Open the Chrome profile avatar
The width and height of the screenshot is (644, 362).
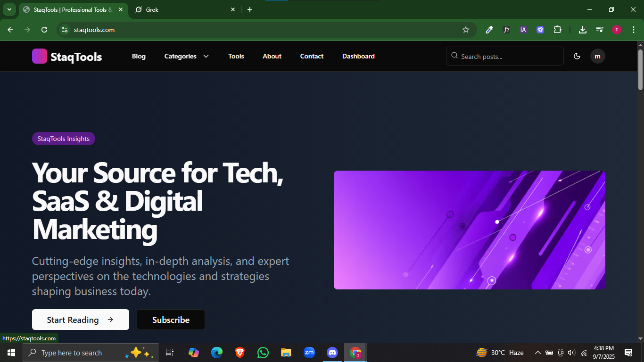tap(617, 30)
